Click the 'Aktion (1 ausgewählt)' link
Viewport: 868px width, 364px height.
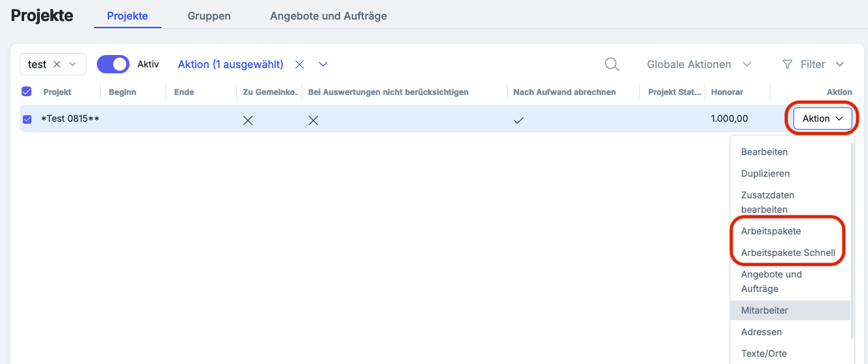pos(230,64)
